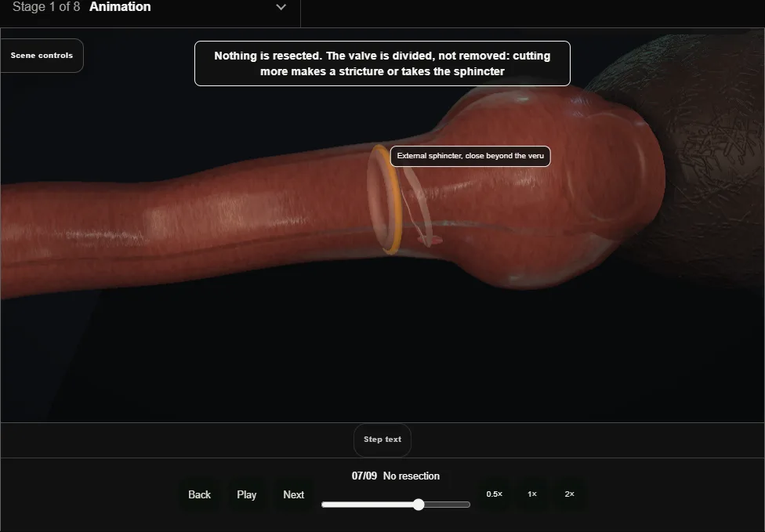Click the 07/09 No resection step label
765x532 pixels.
pyautogui.click(x=396, y=476)
